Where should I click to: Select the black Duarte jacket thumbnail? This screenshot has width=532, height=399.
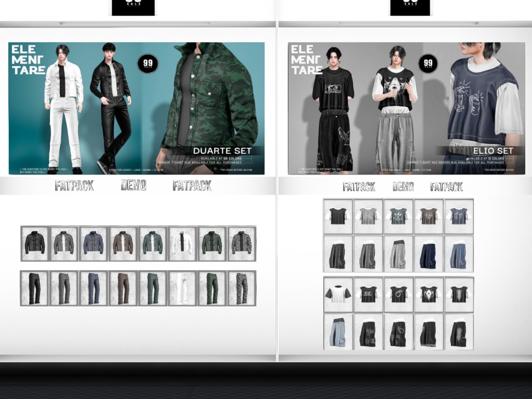point(35,243)
